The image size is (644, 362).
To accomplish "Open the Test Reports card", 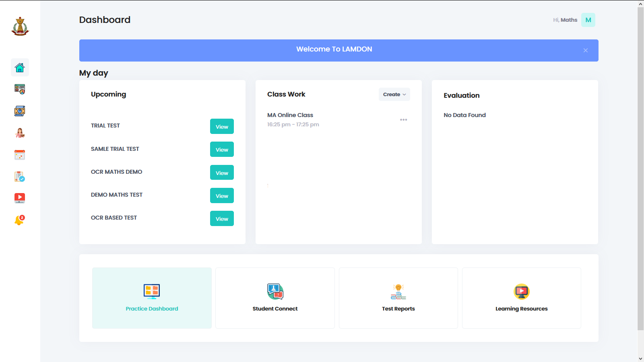I will click(x=398, y=298).
